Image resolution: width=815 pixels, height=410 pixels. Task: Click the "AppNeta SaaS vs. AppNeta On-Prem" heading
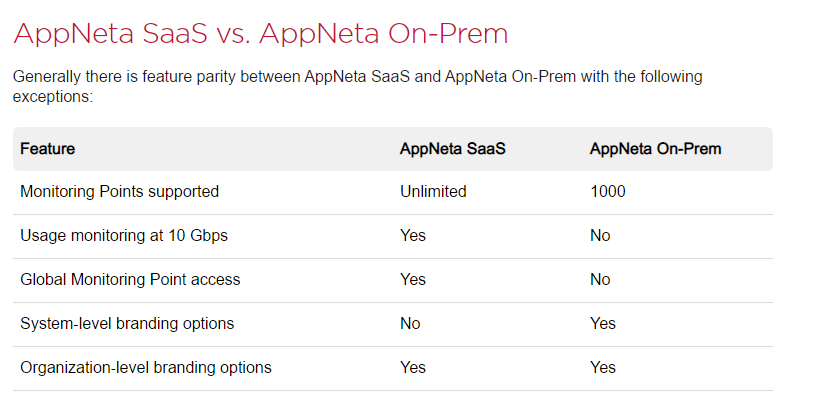(x=260, y=33)
